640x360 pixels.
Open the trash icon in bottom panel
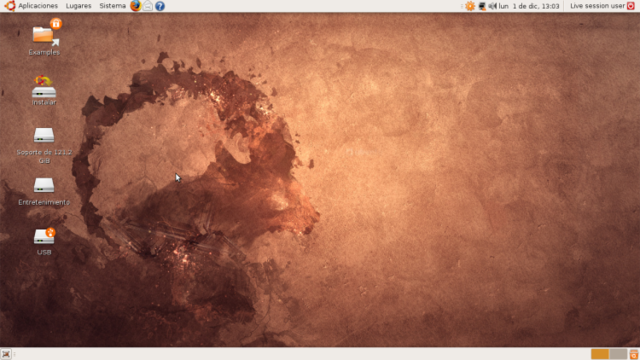coord(634,354)
